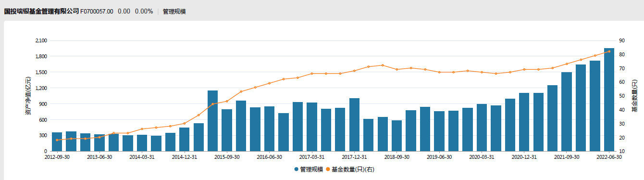The height and width of the screenshot is (180, 644).
Task: Click the right axis value 90
Action: pos(621,41)
